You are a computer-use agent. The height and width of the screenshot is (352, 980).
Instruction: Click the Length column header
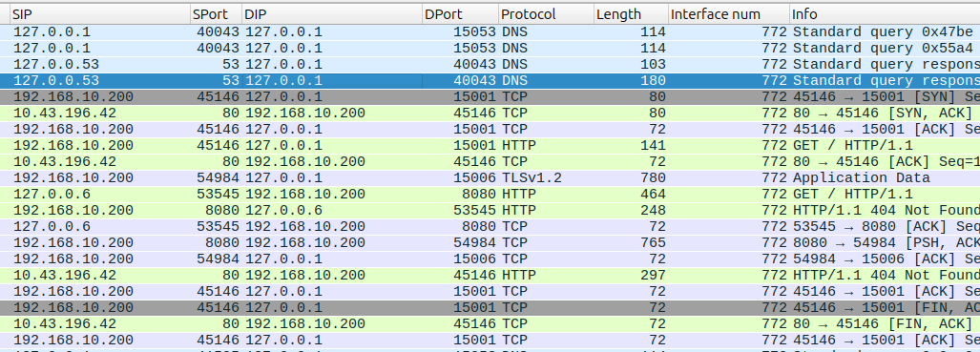[x=632, y=13]
